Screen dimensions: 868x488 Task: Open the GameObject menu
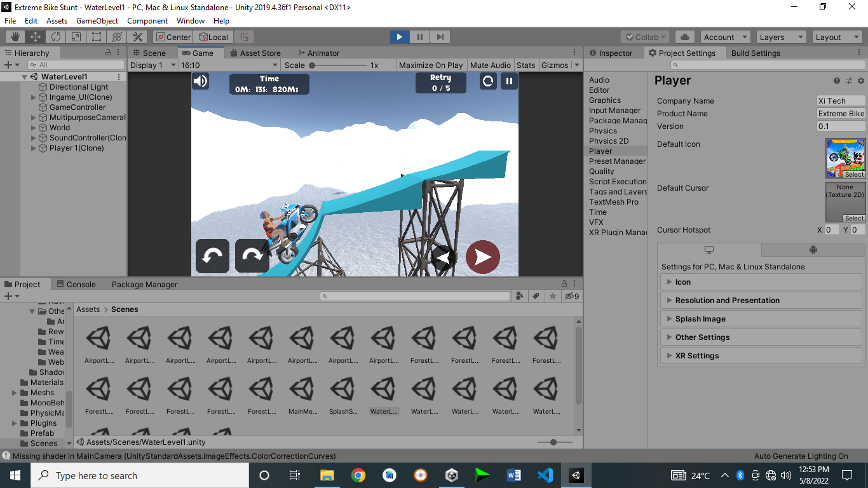pos(98,20)
